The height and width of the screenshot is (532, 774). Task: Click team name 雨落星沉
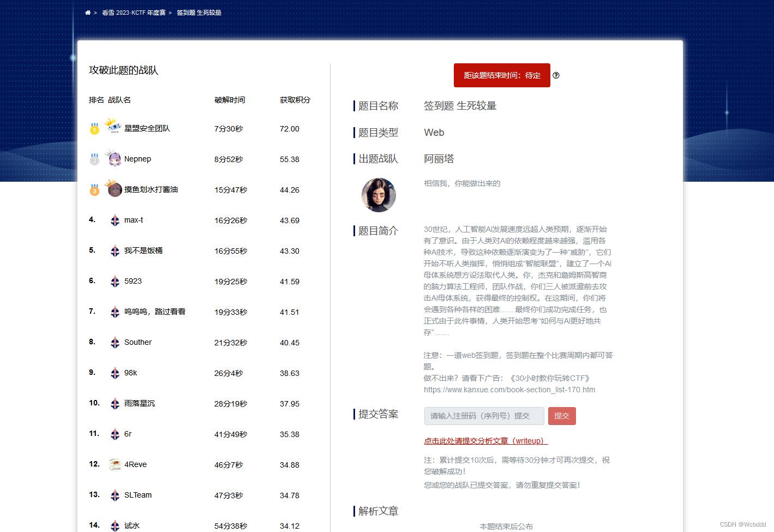click(140, 403)
